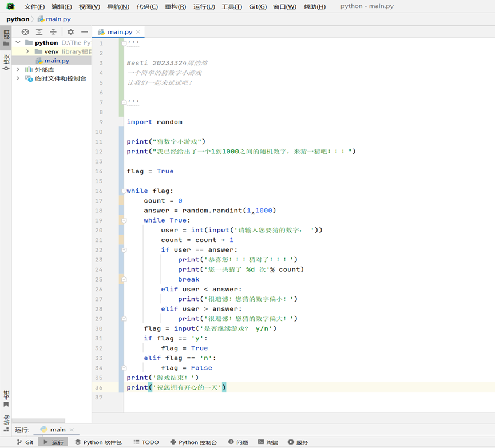Expand the venv folder in project tree
Viewport: 495px width, 448px height.
point(27,51)
